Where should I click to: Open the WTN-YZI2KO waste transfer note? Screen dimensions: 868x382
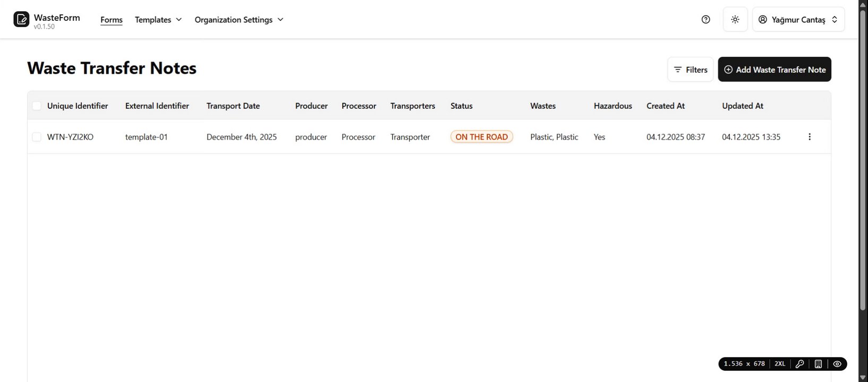pos(70,137)
